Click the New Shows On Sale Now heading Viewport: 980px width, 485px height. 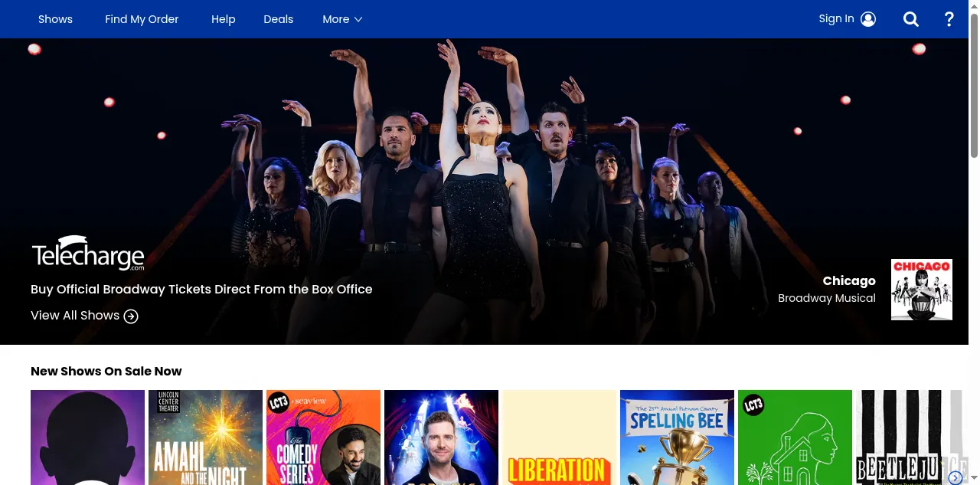pos(106,372)
